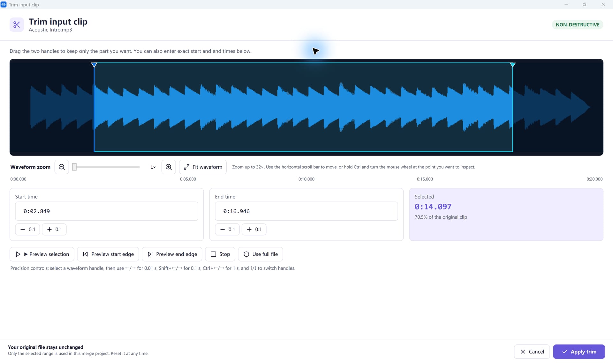Click the zoom out magnifier icon
The height and width of the screenshot is (364, 613).
[62, 167]
